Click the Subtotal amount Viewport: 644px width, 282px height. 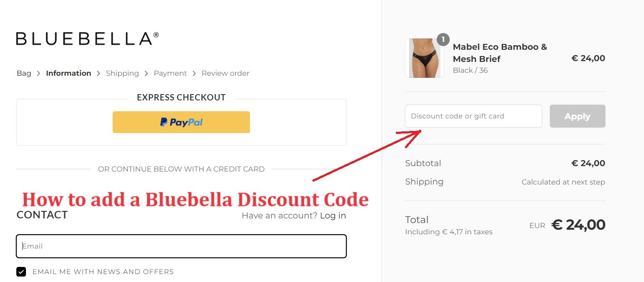pos(588,163)
